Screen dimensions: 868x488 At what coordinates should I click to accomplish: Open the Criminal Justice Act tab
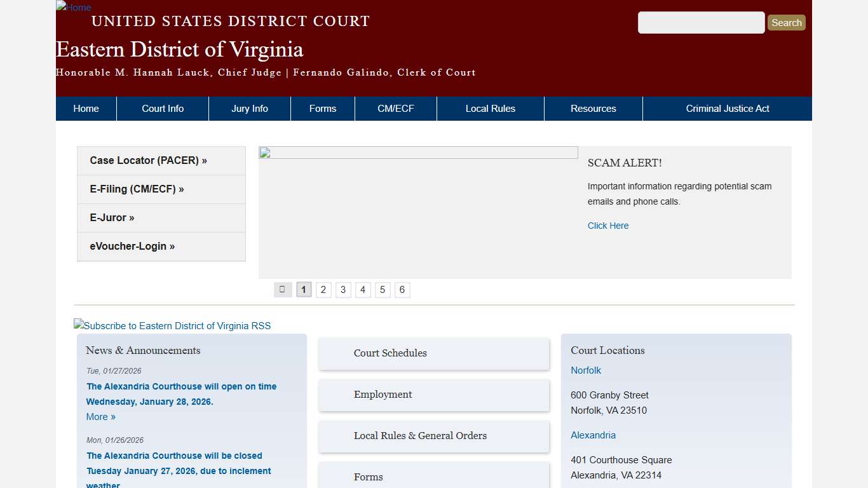[x=728, y=108]
